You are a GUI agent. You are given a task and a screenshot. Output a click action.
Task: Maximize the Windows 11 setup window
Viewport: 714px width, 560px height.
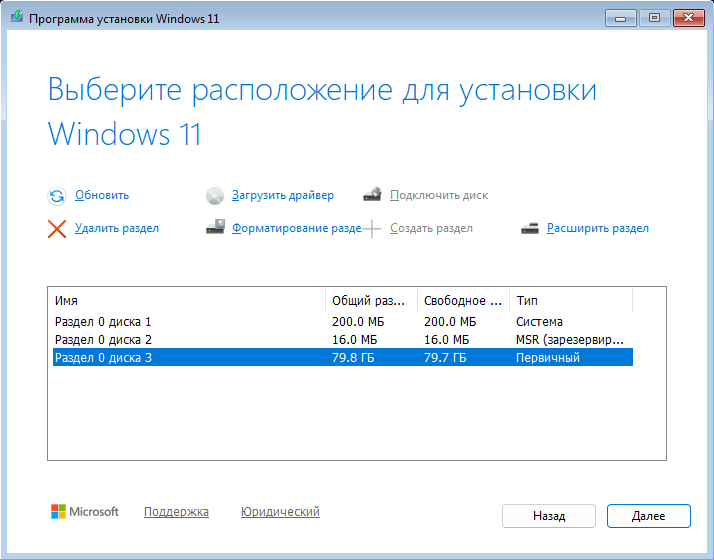654,18
